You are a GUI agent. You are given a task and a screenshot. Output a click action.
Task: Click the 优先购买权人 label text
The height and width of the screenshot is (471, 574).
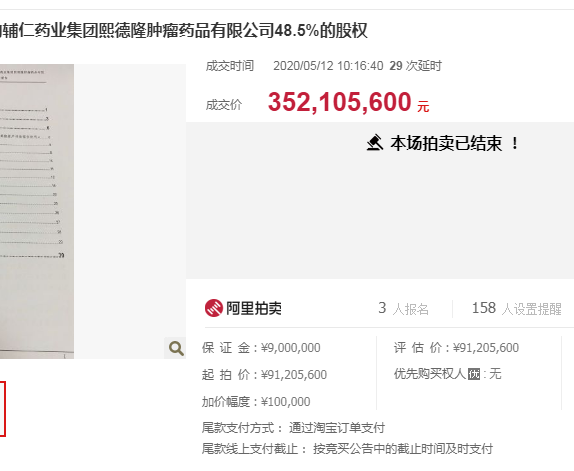tap(430, 374)
